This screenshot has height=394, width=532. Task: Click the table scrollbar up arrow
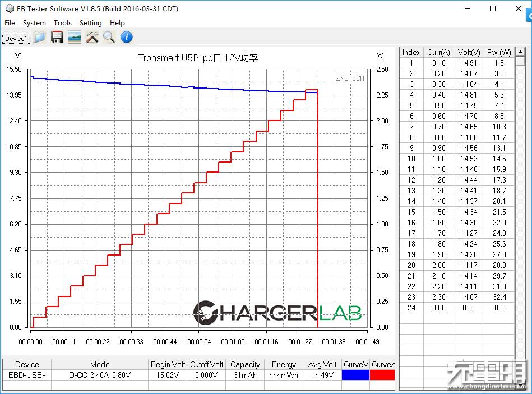click(x=520, y=52)
